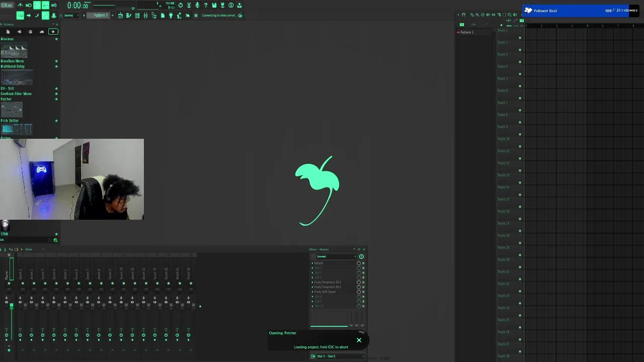This screenshot has height=362, width=644.
Task: Open the piano roll view icon
Action: (129, 16)
